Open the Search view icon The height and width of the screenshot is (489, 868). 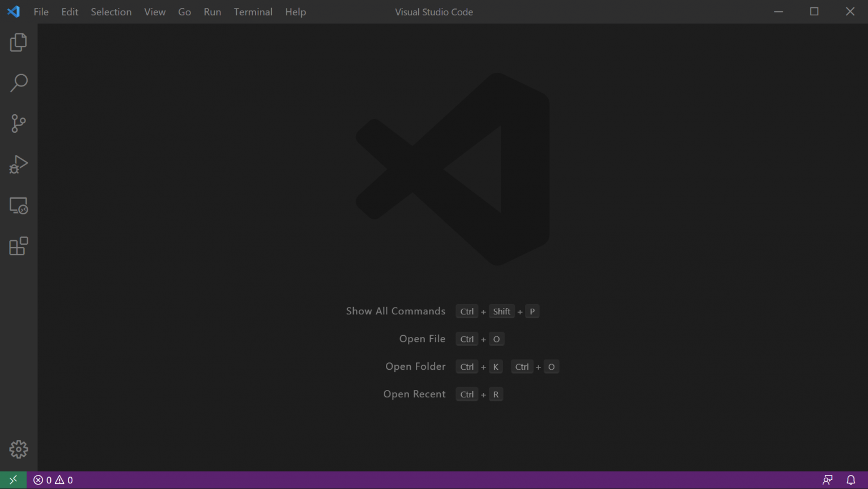click(x=19, y=83)
